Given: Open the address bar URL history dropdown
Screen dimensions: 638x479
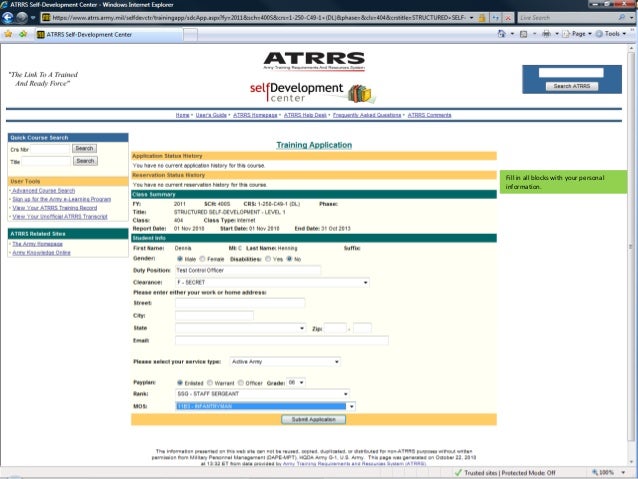Looking at the screenshot, I should [x=471, y=18].
